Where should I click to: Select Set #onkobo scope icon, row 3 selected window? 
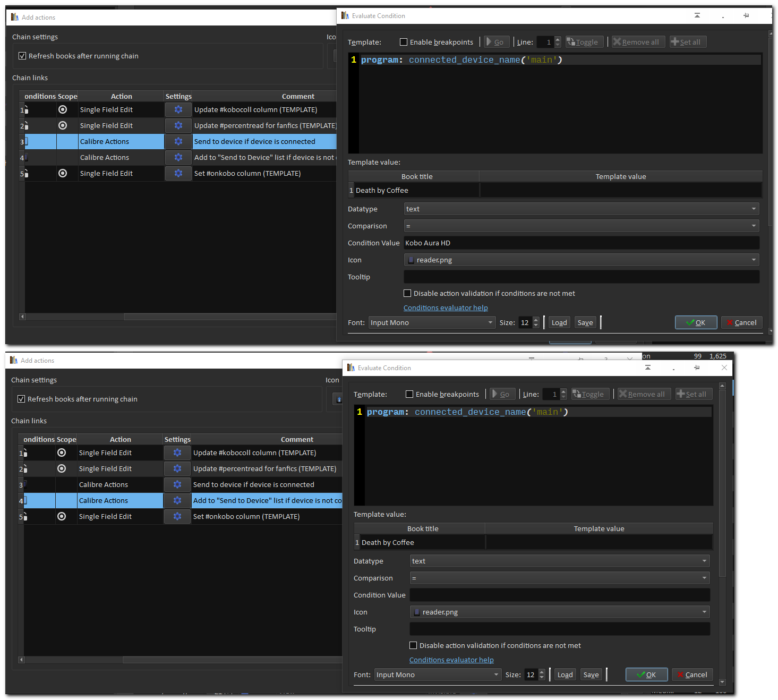(63, 173)
